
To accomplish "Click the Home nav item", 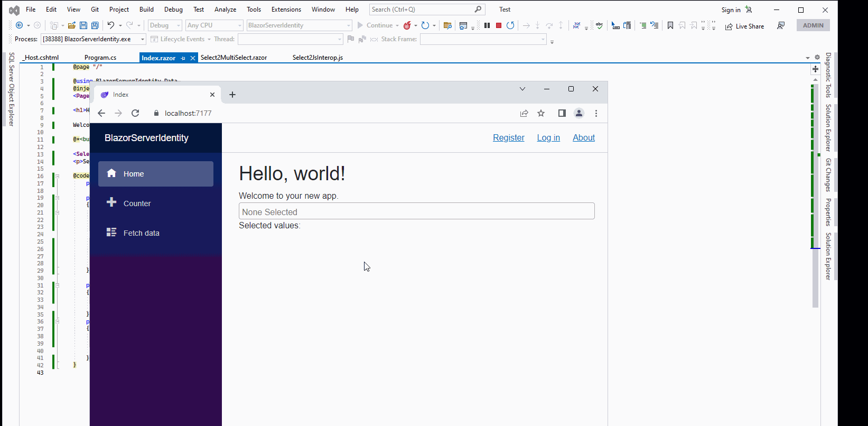I will pyautogui.click(x=156, y=174).
